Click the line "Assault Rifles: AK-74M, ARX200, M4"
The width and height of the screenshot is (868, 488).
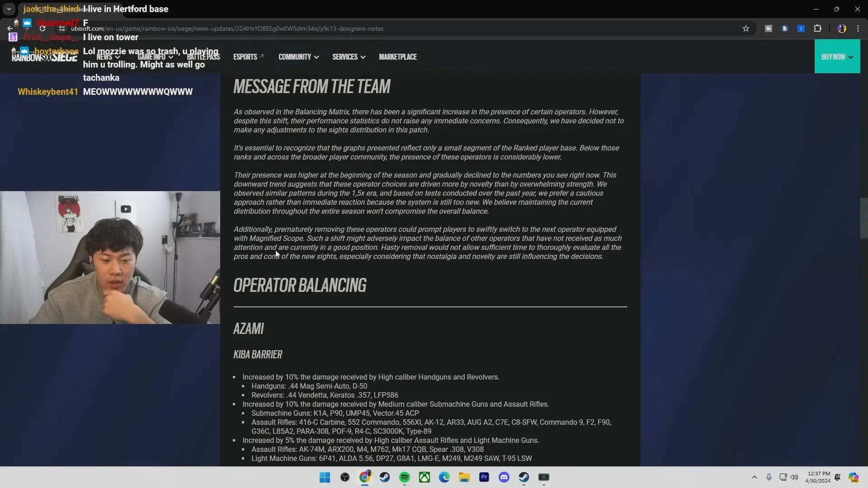[368, 450]
